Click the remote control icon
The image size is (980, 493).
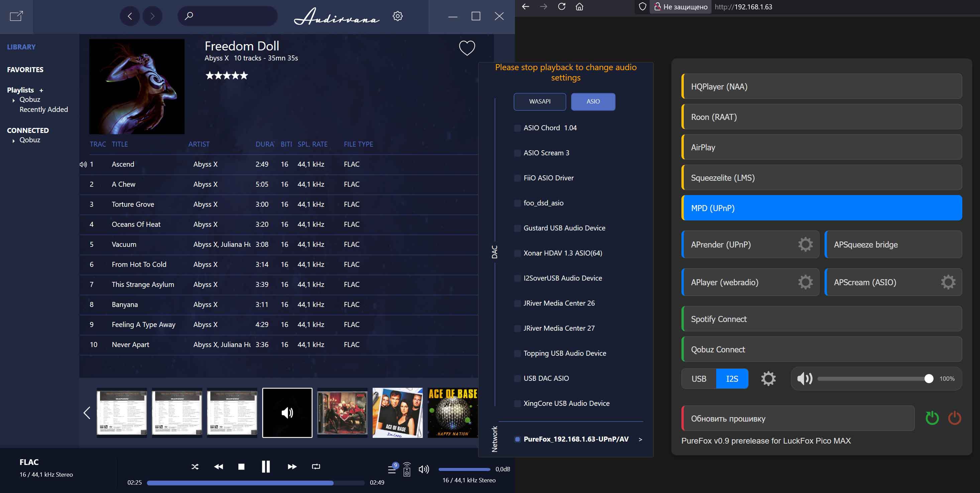[x=407, y=469]
